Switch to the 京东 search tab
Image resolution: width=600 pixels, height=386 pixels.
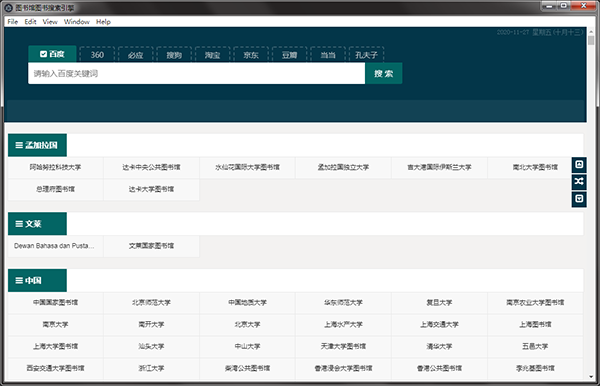pyautogui.click(x=251, y=55)
